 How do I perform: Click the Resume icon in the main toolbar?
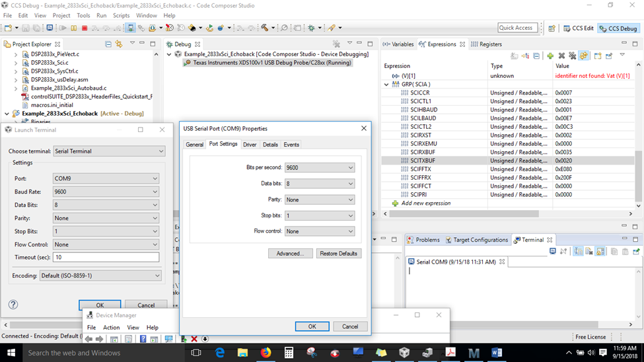63,28
